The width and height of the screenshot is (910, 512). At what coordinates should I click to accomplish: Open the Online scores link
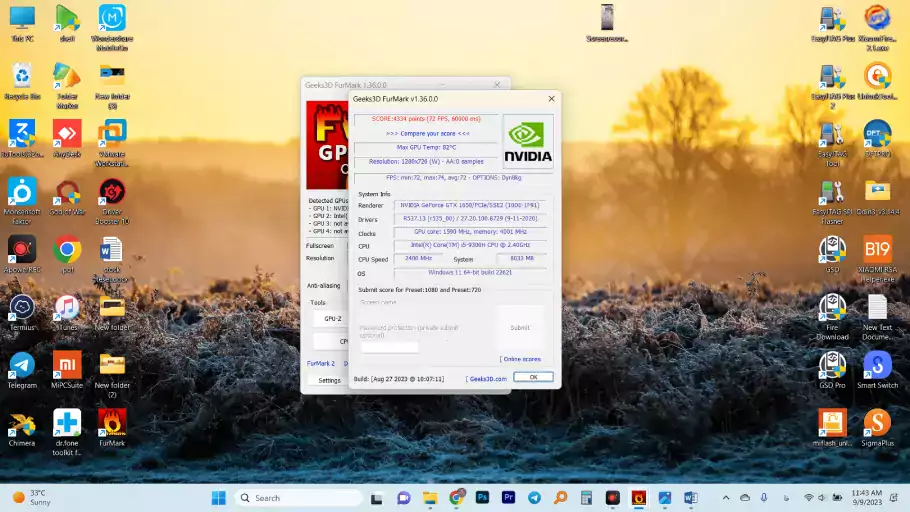click(521, 359)
